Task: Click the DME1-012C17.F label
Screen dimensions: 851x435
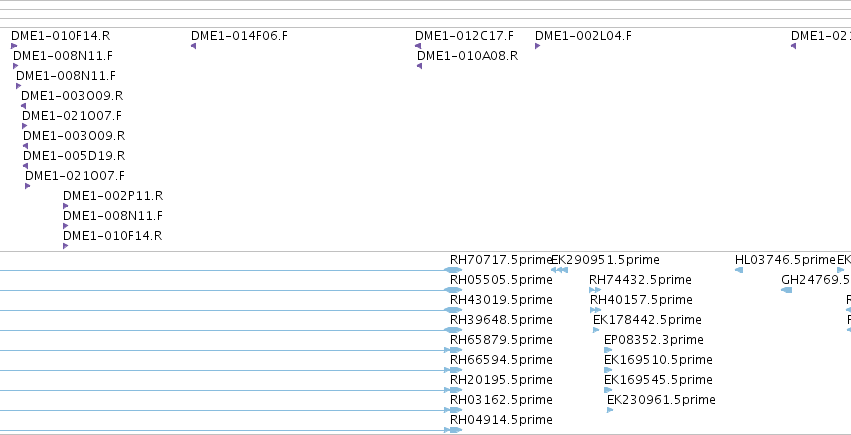Action: point(464,36)
